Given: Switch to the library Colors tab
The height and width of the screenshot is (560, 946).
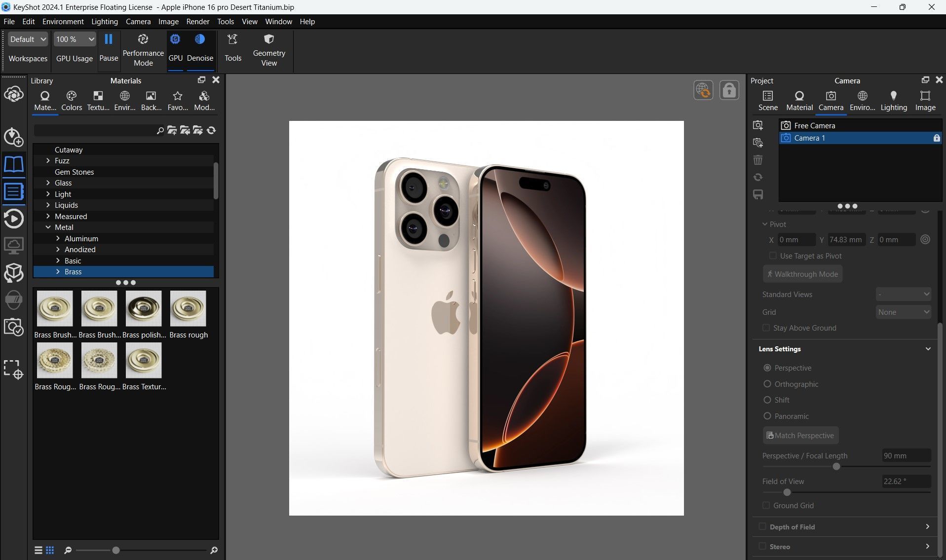Looking at the screenshot, I should (72, 101).
